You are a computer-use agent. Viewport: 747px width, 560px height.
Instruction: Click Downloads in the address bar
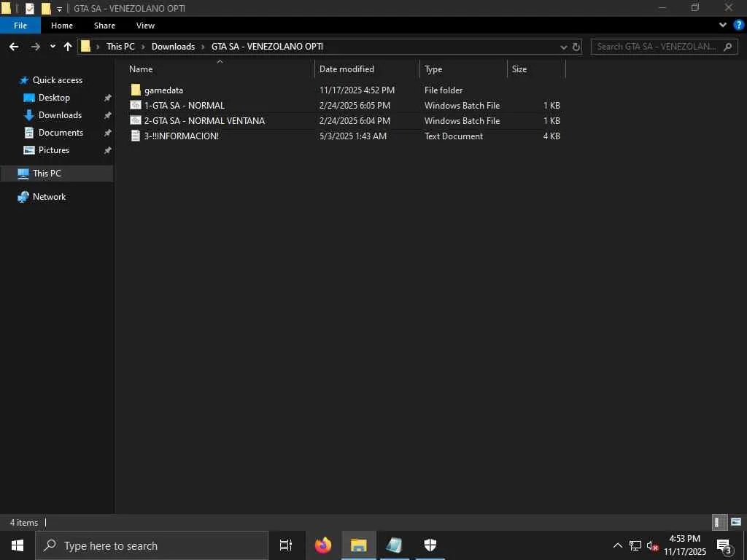pyautogui.click(x=173, y=47)
